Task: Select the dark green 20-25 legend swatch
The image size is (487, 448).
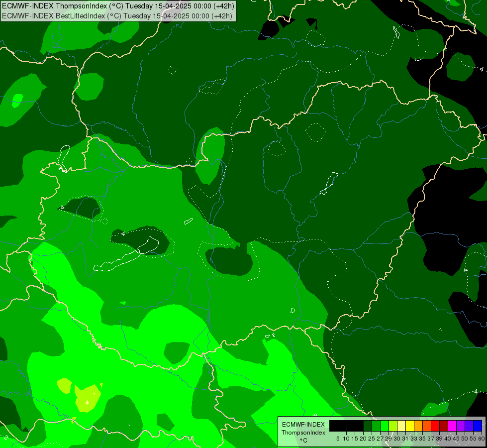Action: click(x=368, y=426)
